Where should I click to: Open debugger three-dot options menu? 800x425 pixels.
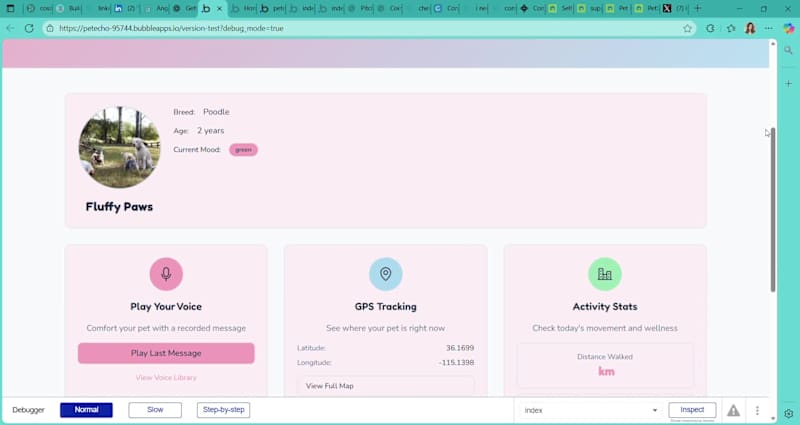tap(757, 410)
